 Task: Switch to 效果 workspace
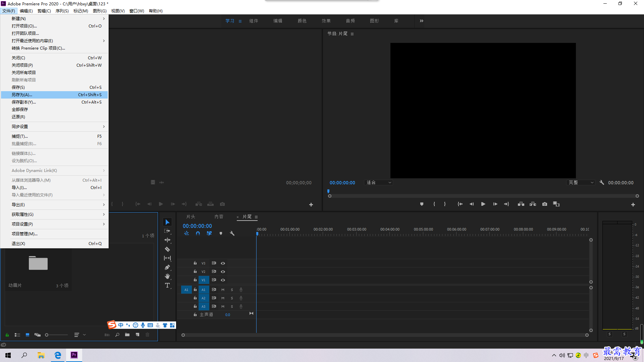click(x=326, y=21)
